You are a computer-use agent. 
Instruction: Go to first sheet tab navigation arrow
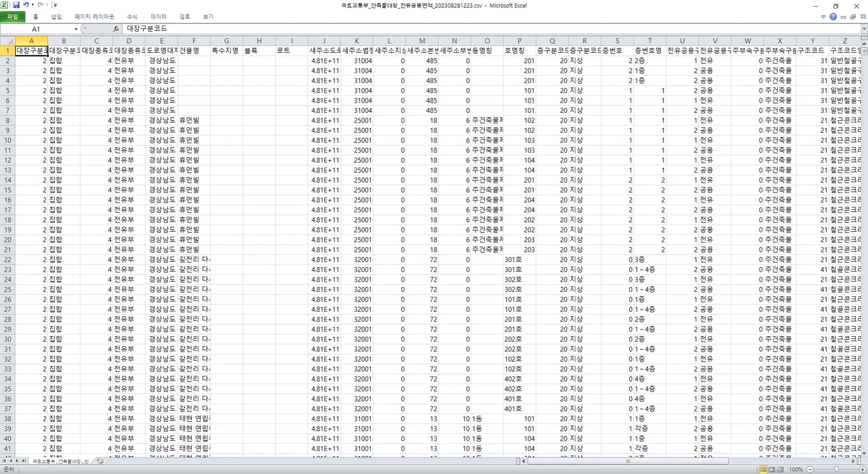(4, 461)
